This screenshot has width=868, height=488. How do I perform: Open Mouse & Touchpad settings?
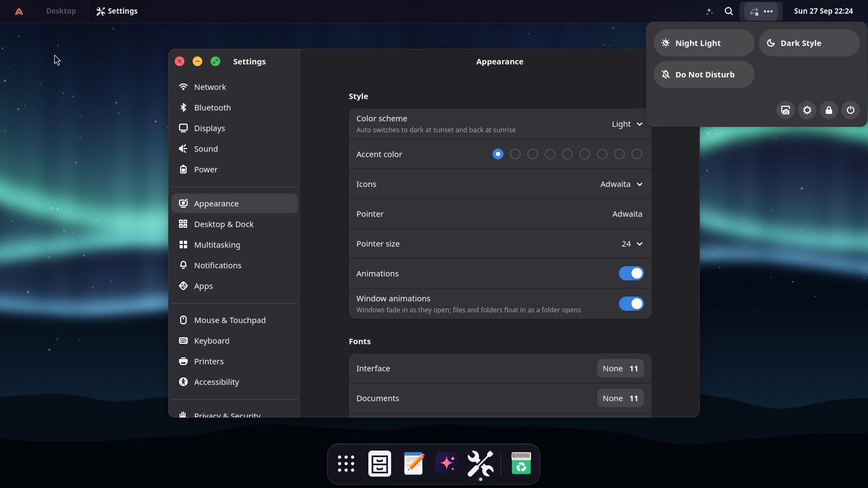(234, 320)
